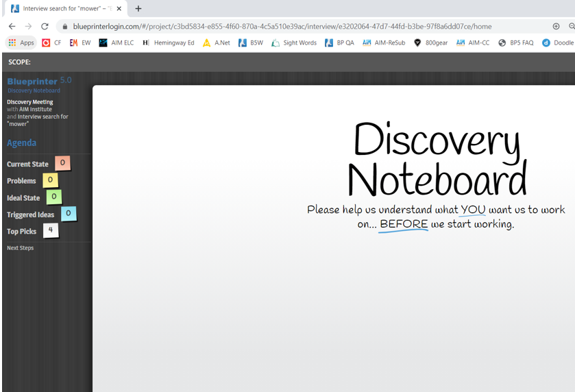The image size is (575, 392).
Task: Open the Apps bookmark shortcut
Action: pyautogui.click(x=21, y=42)
